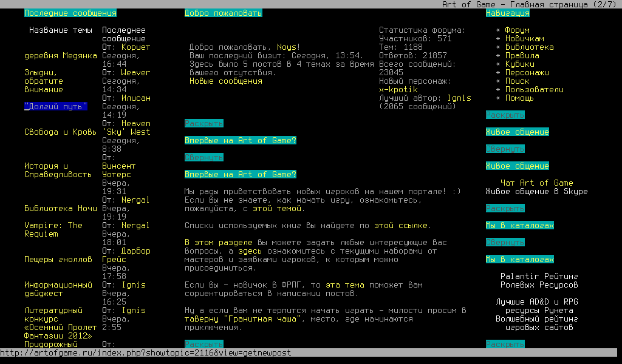Go to Библиотека in the navigation list
Screen dimensions: 622x364
(x=529, y=47)
